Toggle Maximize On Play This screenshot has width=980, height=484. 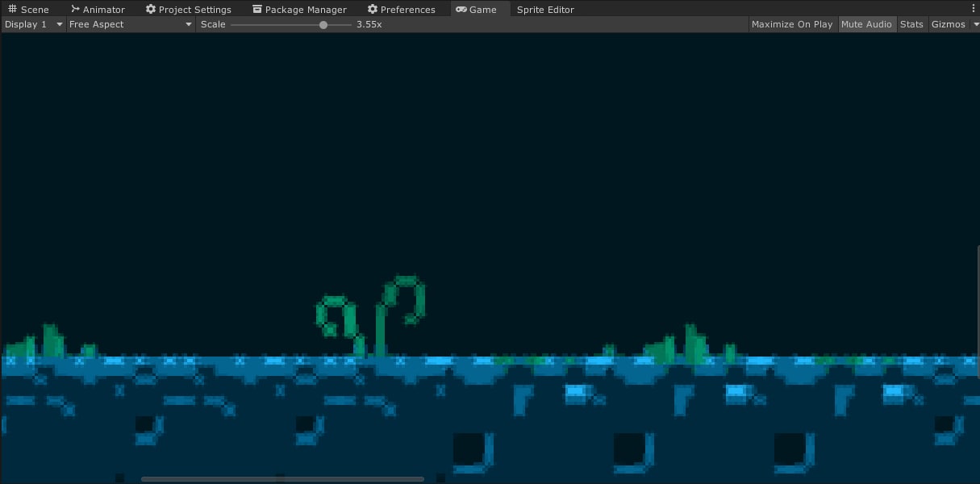point(792,24)
